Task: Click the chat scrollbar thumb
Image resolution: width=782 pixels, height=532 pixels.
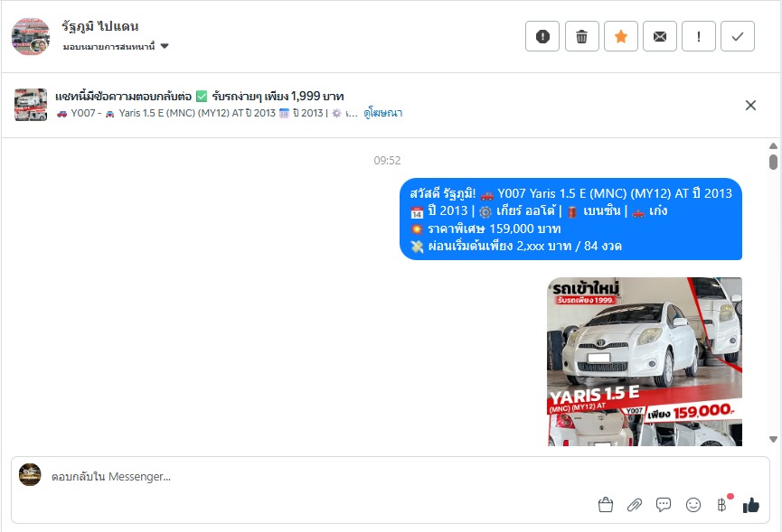Action: [773, 163]
